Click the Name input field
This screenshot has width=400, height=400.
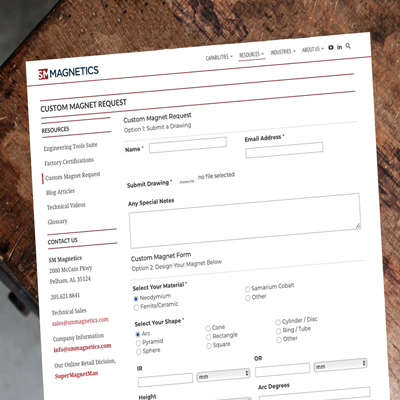[188, 145]
